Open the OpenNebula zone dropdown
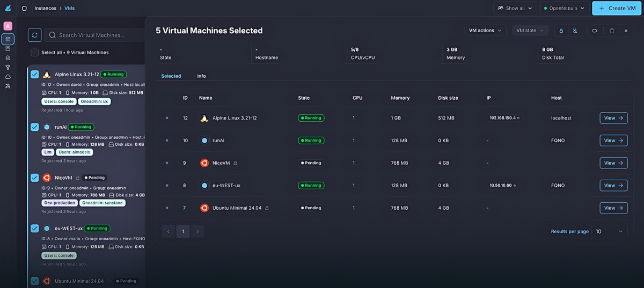This screenshot has height=288, width=644. coord(564,8)
